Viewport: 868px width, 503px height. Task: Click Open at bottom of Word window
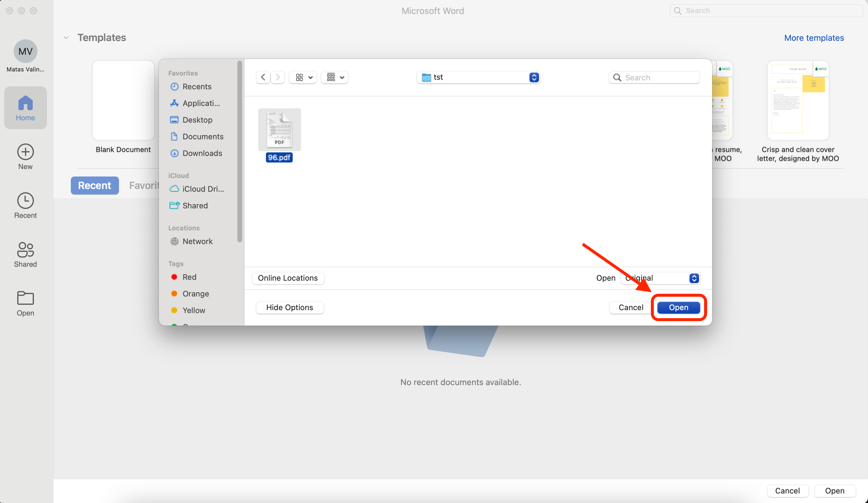(835, 491)
